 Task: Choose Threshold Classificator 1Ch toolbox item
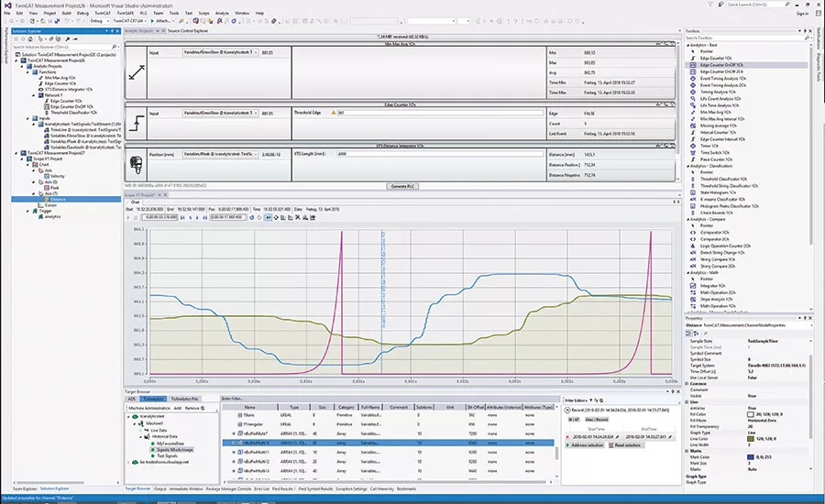click(x=723, y=179)
